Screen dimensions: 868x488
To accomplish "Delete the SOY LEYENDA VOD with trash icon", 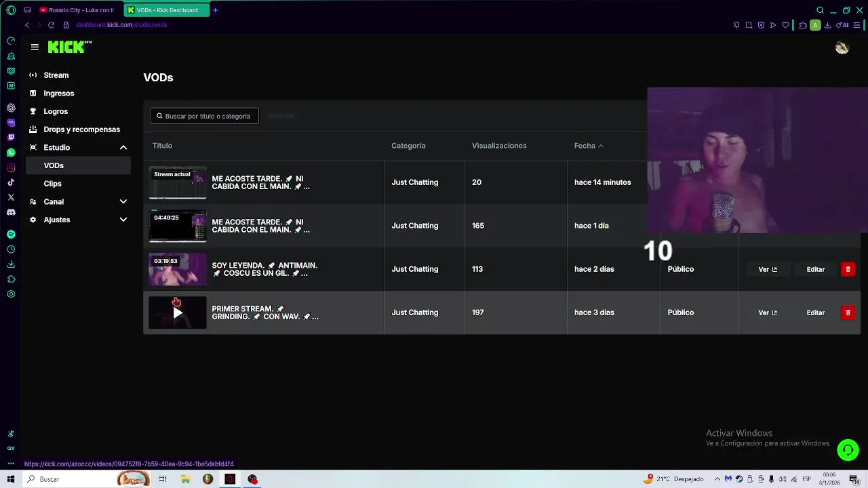I will [x=848, y=269].
